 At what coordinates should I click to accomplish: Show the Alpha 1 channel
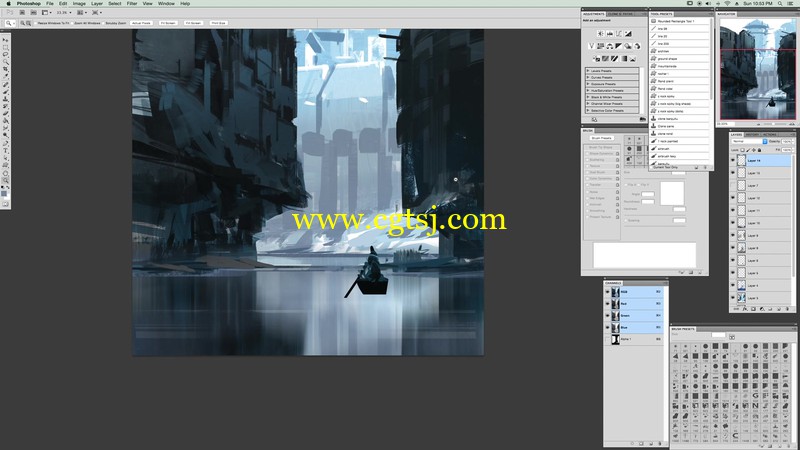click(607, 339)
